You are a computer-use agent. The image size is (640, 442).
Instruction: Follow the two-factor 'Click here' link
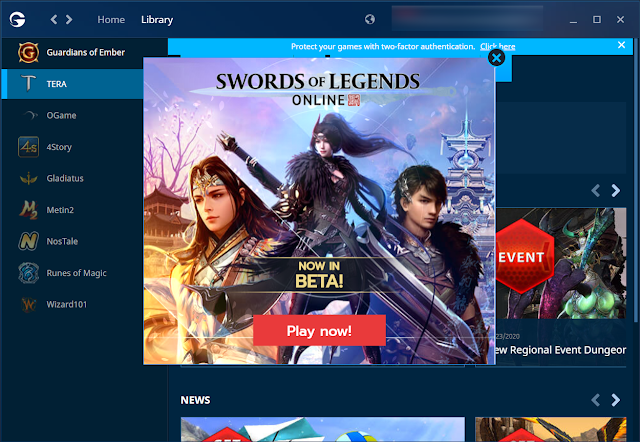click(497, 46)
